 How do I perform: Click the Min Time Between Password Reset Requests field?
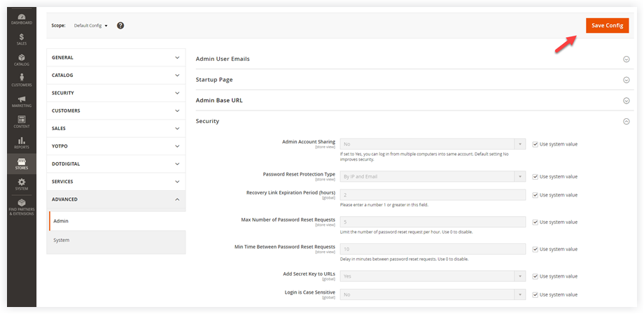[x=433, y=249]
